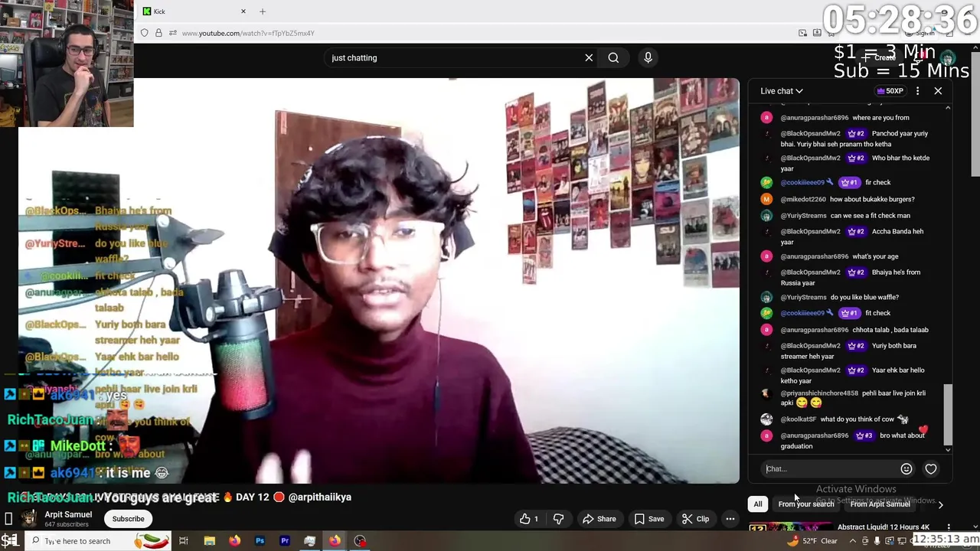Open 'Abstract Liquid! 12 Hours 4K' video
Viewport: 980px width, 551px height.
883,527
